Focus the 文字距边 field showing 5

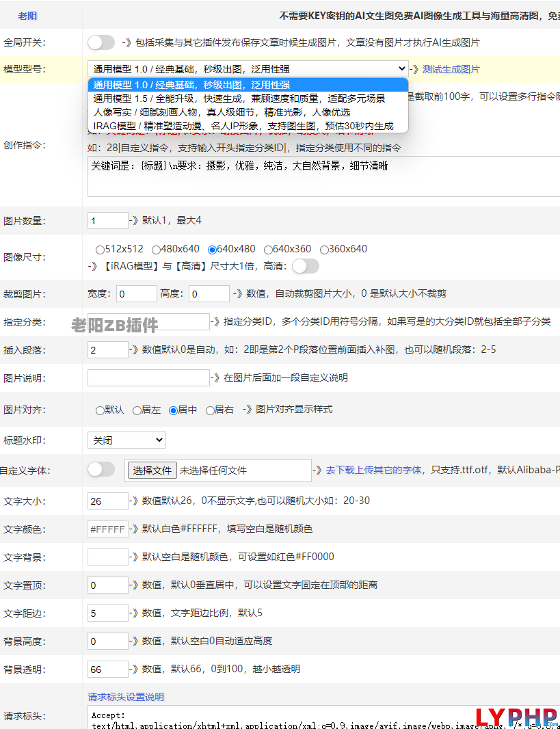[x=108, y=613]
